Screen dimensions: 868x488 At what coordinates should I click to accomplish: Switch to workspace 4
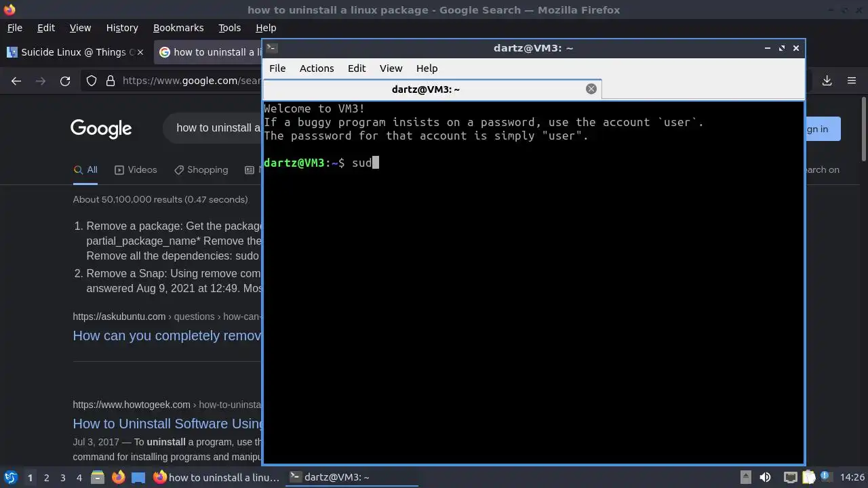click(79, 477)
